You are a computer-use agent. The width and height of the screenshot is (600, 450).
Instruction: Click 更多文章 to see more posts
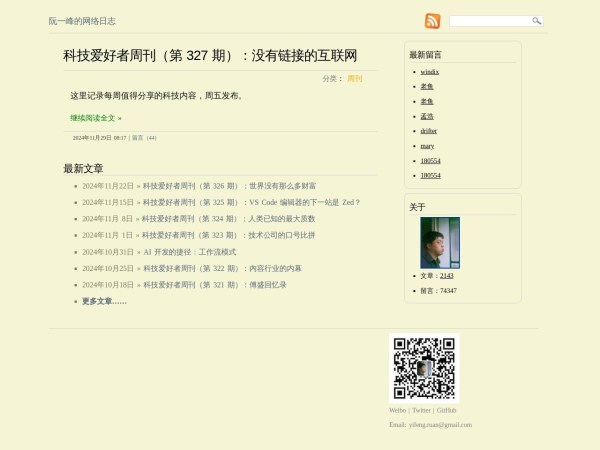tap(104, 301)
